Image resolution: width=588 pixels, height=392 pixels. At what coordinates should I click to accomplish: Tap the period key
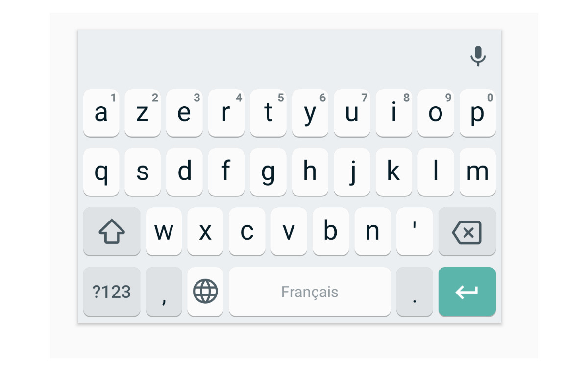pos(415,292)
